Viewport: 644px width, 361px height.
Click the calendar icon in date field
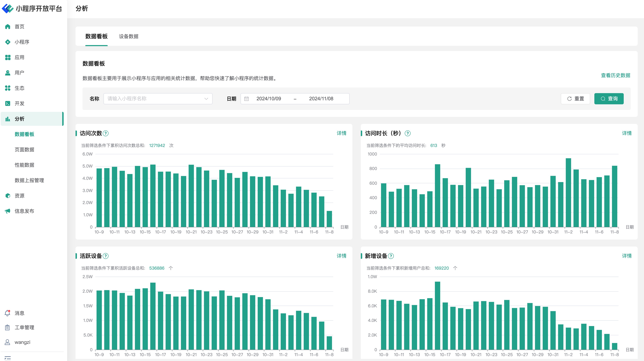tap(246, 99)
